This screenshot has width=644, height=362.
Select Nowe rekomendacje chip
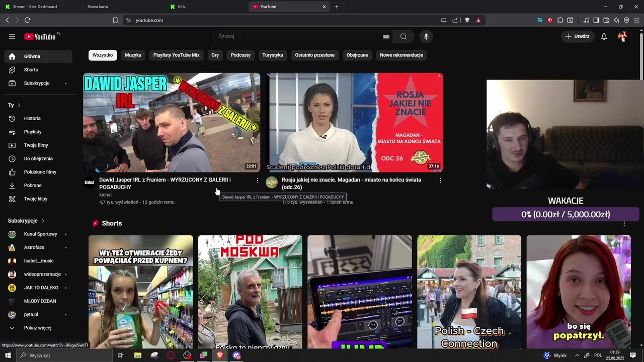tap(401, 55)
